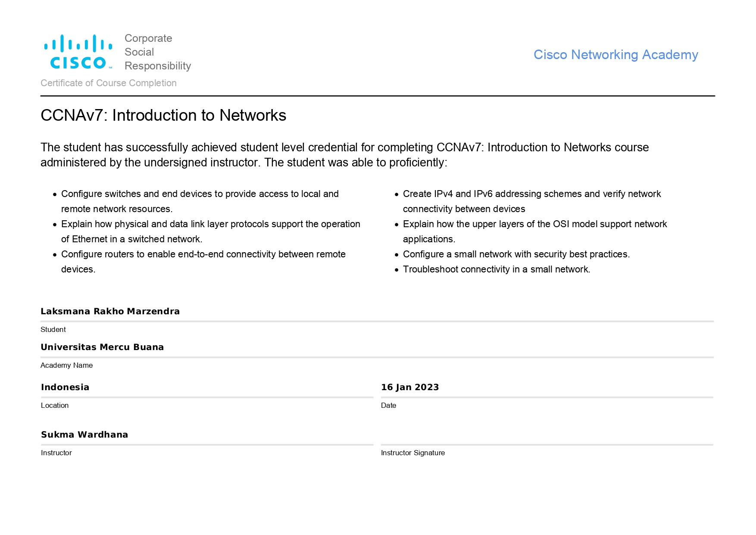
Task: Click the Explain how physical and data link bullet
Action: (210, 224)
